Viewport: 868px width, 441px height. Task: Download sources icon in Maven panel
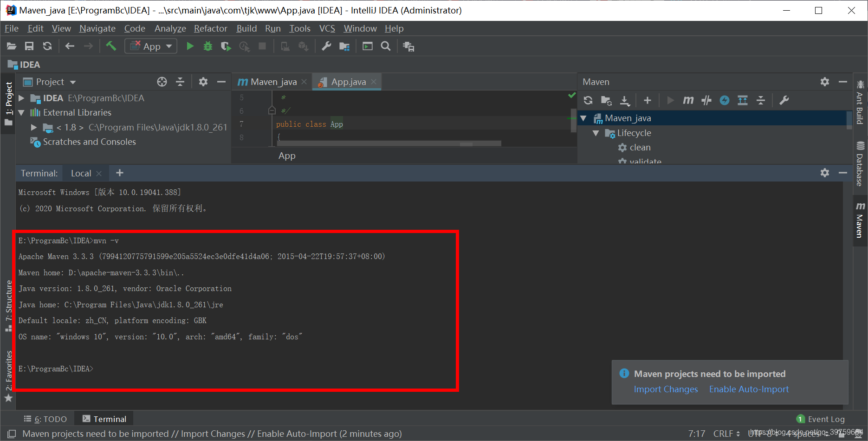[x=625, y=100]
